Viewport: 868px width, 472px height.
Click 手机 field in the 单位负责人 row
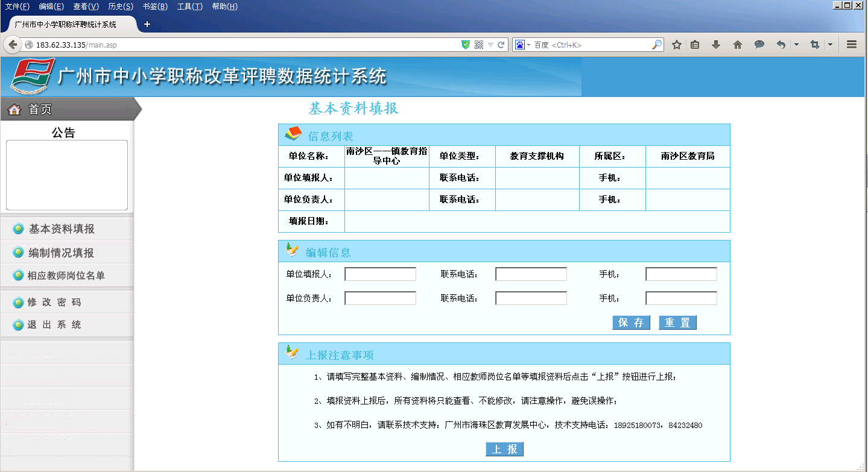click(x=682, y=298)
